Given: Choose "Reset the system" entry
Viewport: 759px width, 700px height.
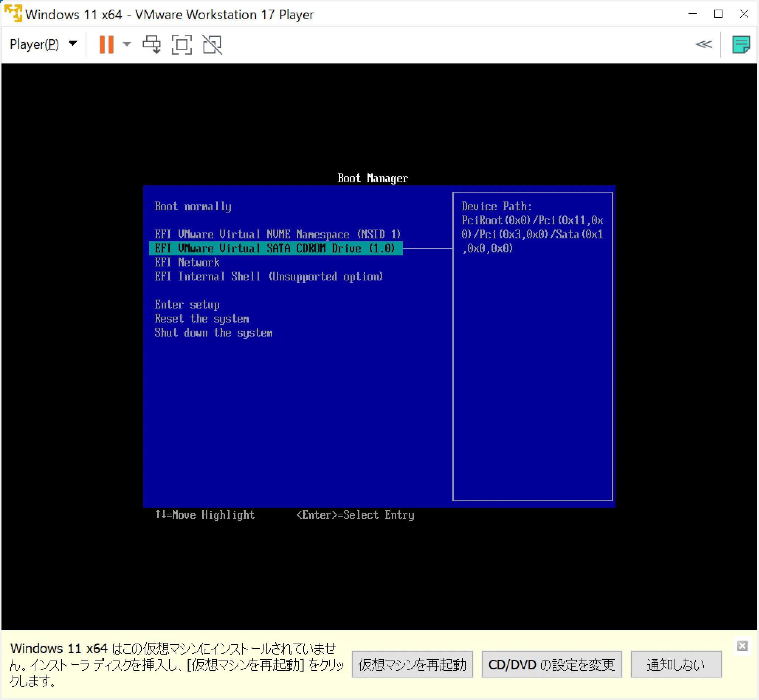Looking at the screenshot, I should click(202, 318).
